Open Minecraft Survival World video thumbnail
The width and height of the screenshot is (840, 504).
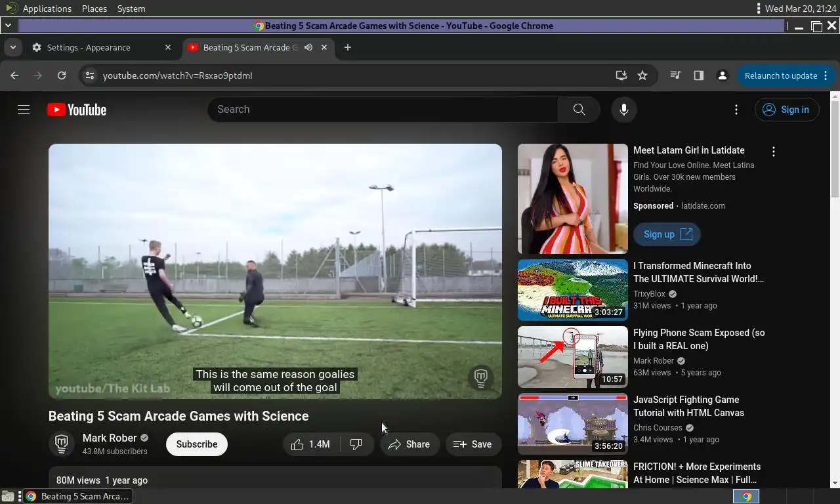(x=573, y=290)
